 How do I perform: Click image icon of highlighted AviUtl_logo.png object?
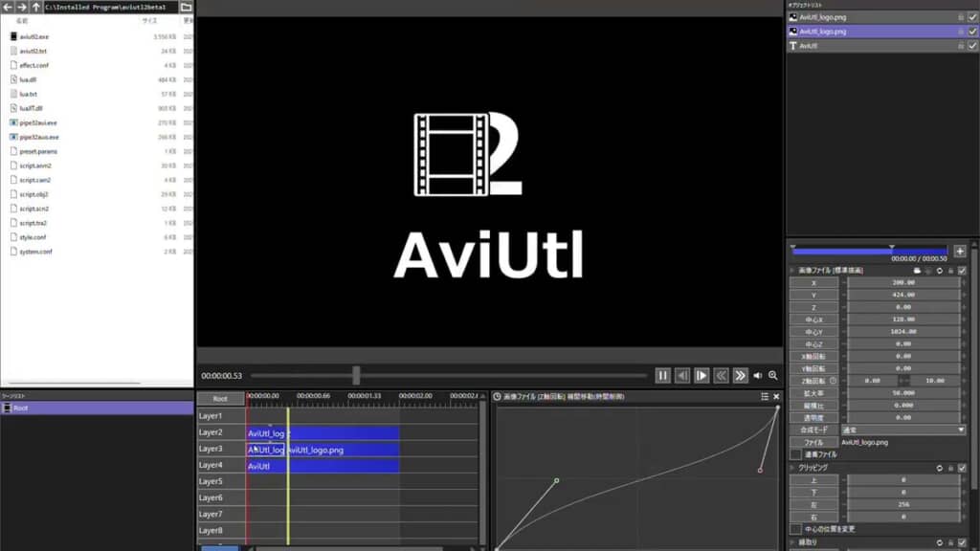tap(793, 32)
